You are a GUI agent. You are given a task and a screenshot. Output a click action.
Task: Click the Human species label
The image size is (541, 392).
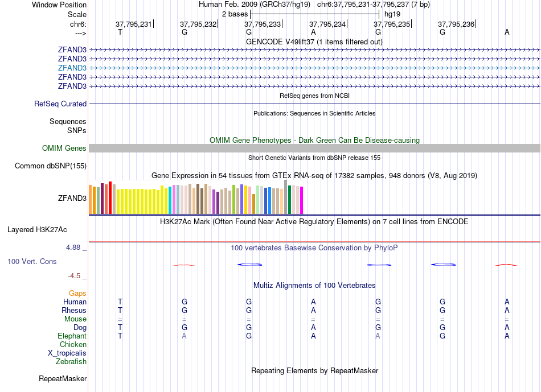75,302
